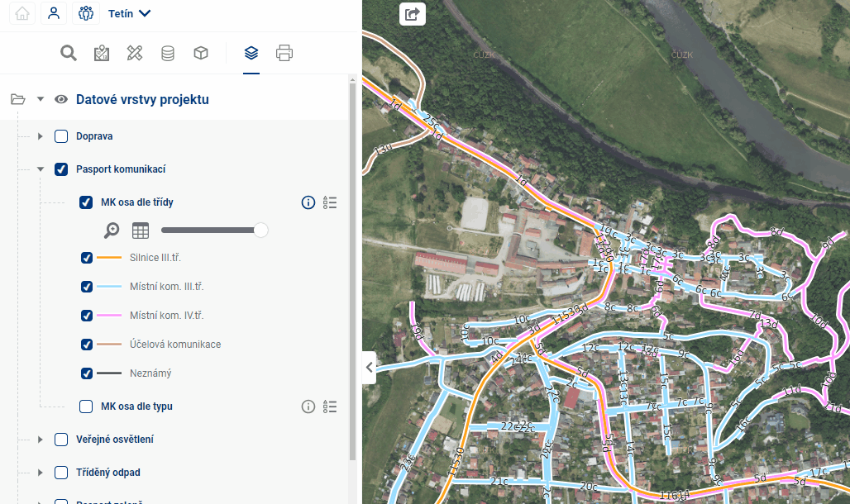Enable the MK osa dle typu layer

86,407
